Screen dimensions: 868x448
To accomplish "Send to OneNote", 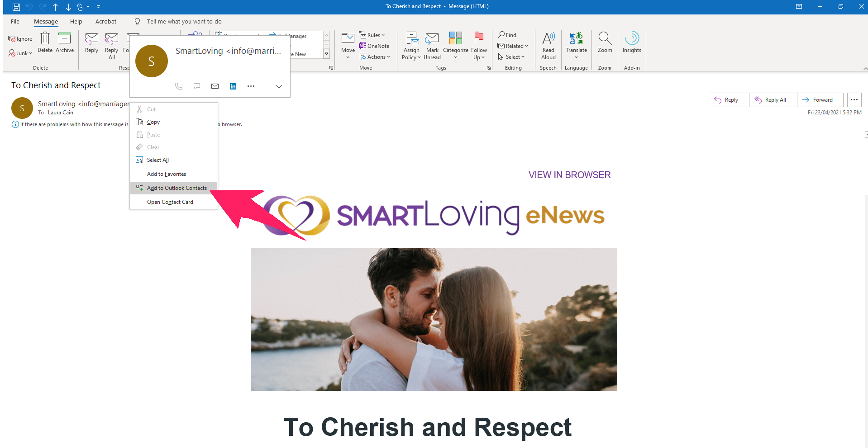I will [x=374, y=46].
